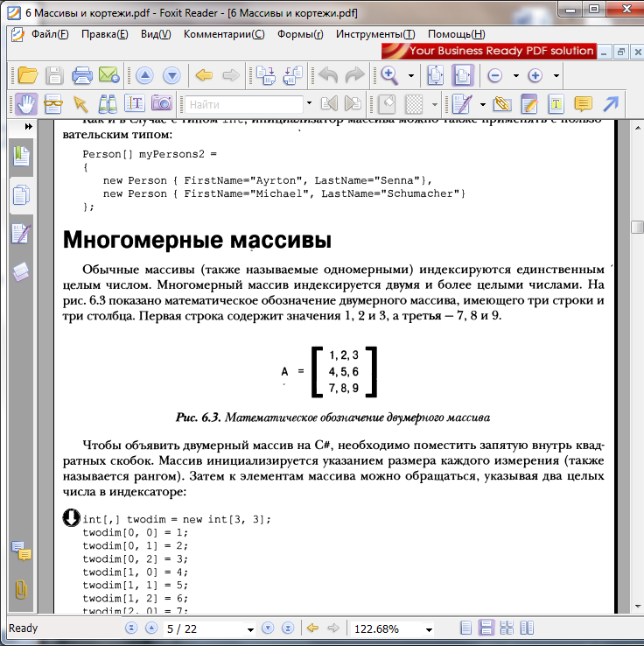The height and width of the screenshot is (646, 644).
Task: Switch to Single Page layout
Action: click(x=465, y=628)
